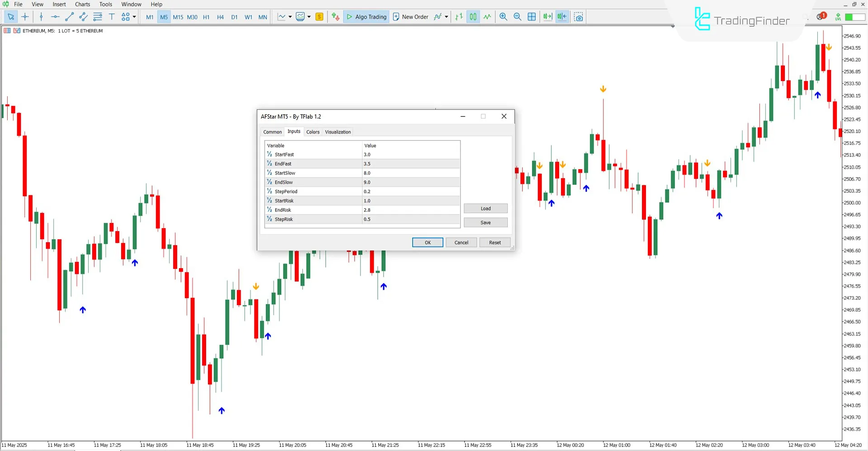Expand the shapes tool dropdown

pyautogui.click(x=134, y=17)
